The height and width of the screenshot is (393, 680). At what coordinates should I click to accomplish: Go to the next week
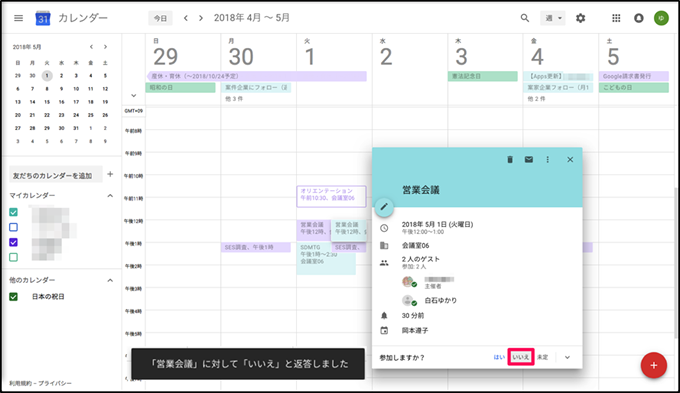tap(200, 18)
